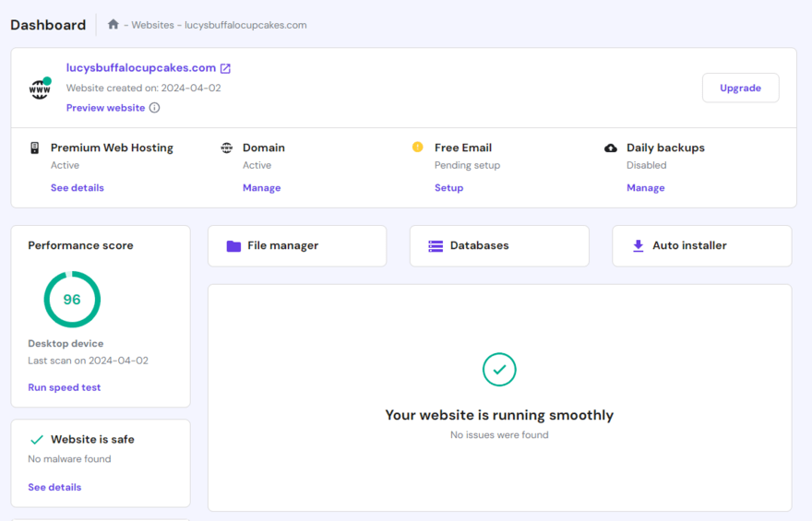Click the Databases stack icon
This screenshot has width=812, height=521.
[x=436, y=246]
